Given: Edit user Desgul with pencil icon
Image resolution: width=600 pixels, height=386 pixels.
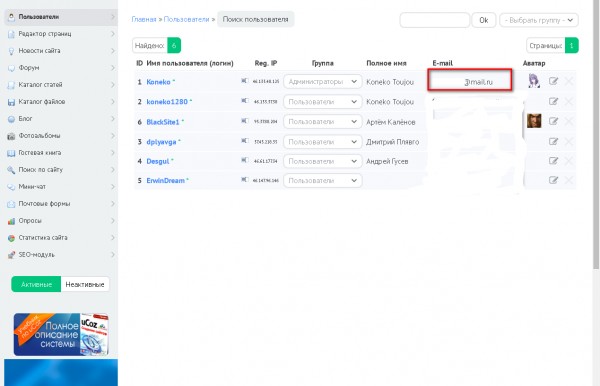Looking at the screenshot, I should tap(553, 161).
